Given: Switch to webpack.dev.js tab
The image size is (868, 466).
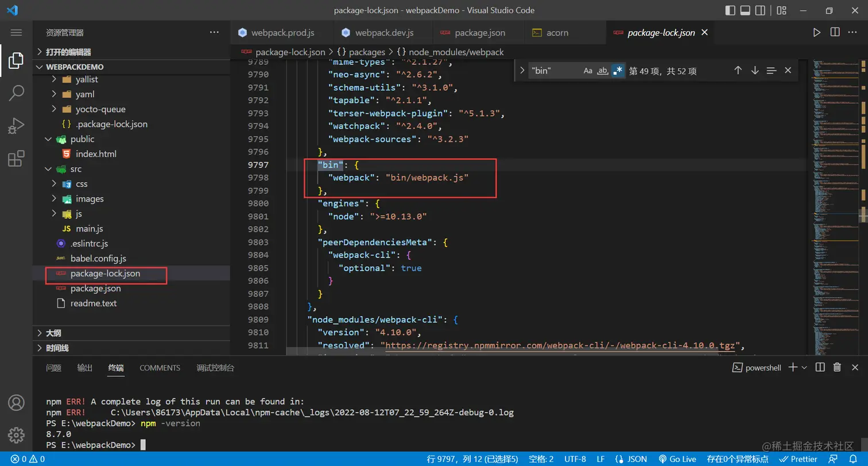Looking at the screenshot, I should coord(385,33).
